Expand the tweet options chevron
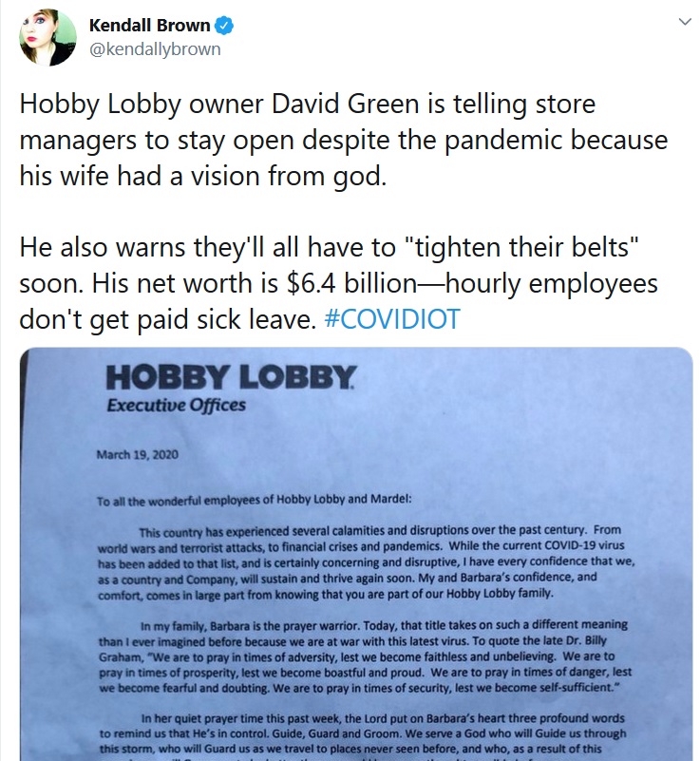 click(x=685, y=22)
